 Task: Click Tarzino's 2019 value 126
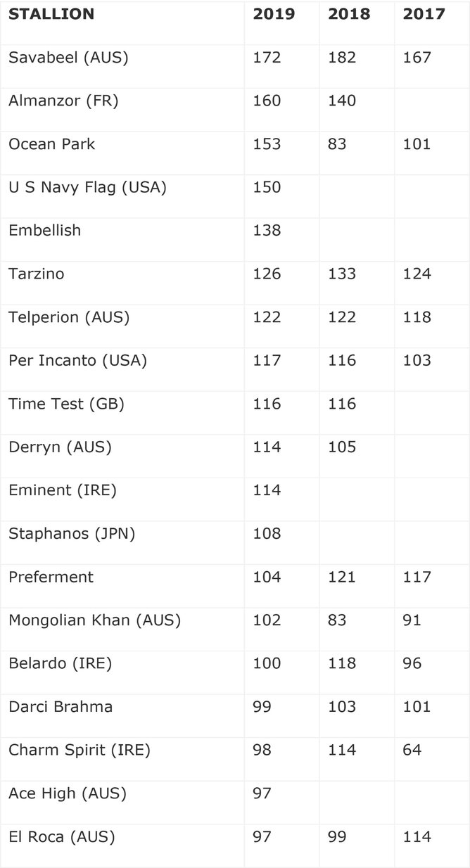(267, 274)
